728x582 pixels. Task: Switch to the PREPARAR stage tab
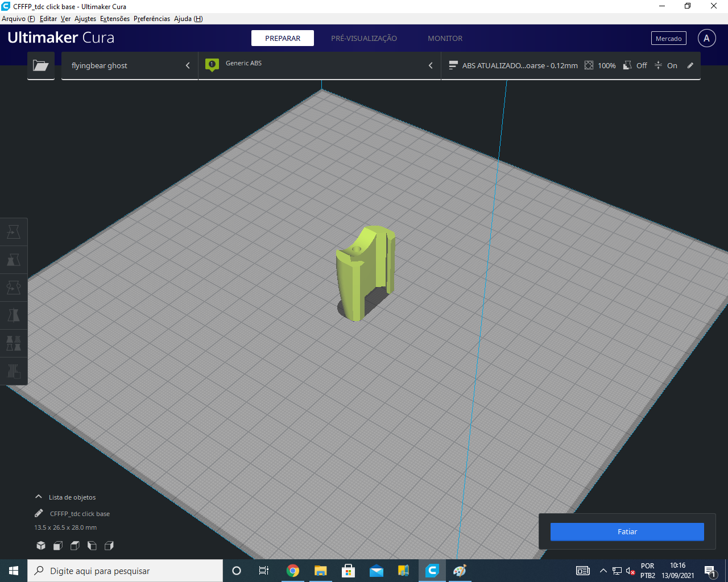pos(283,38)
